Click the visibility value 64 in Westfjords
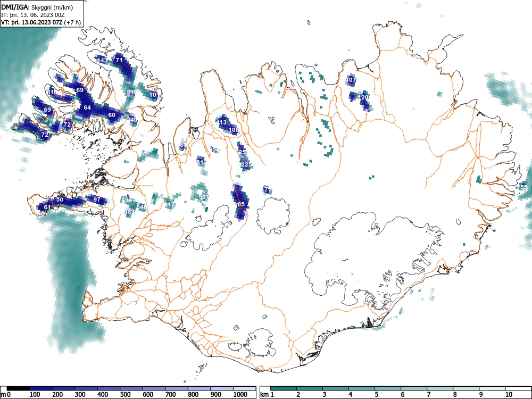The image size is (532, 399). 87,107
